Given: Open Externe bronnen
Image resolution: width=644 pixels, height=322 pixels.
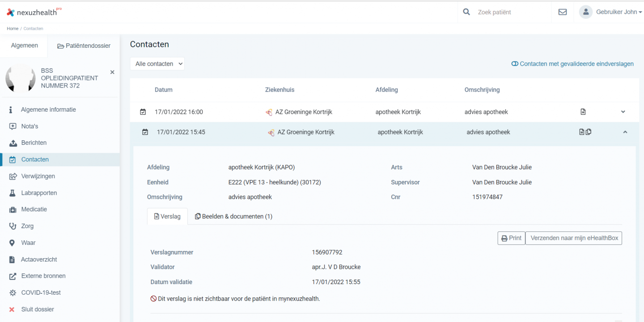Looking at the screenshot, I should (43, 276).
